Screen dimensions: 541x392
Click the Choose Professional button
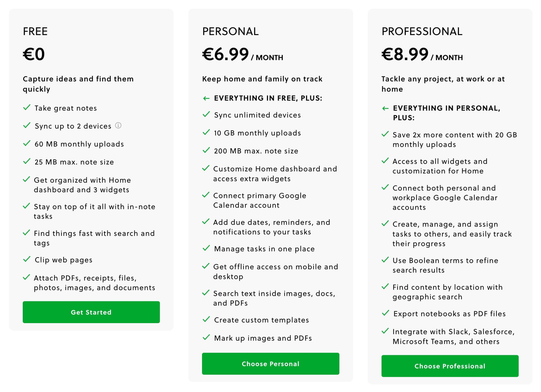pyautogui.click(x=450, y=366)
